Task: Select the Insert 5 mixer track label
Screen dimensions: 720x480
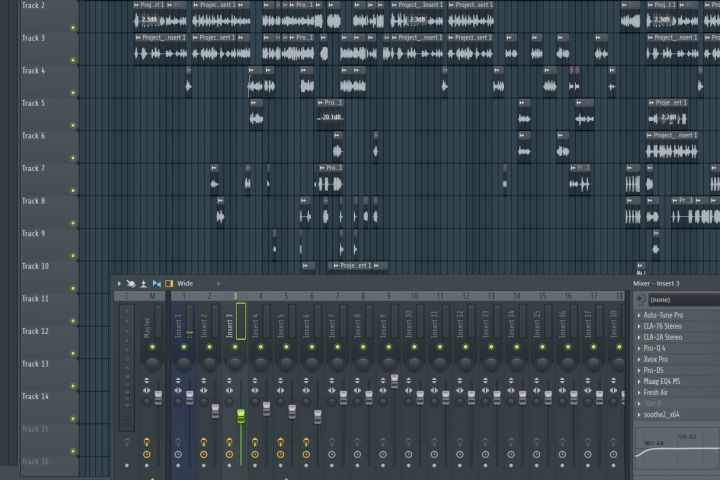Action: [x=281, y=327]
